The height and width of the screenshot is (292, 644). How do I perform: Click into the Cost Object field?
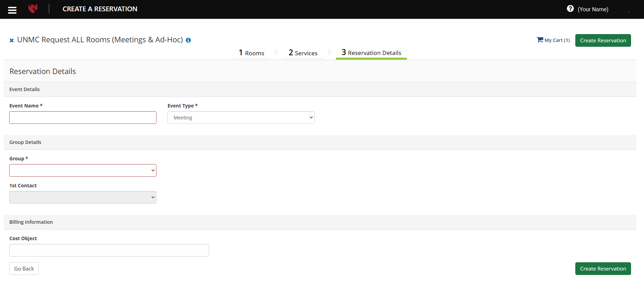pos(109,250)
